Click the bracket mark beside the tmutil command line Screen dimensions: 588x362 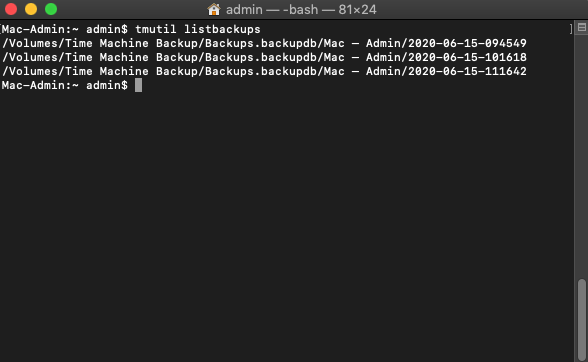571,29
